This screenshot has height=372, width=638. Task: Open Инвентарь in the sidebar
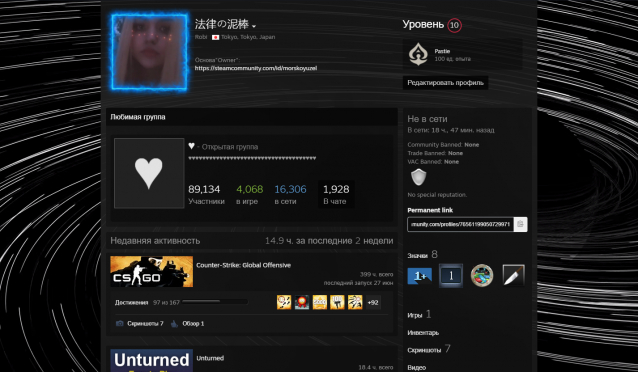coord(423,333)
